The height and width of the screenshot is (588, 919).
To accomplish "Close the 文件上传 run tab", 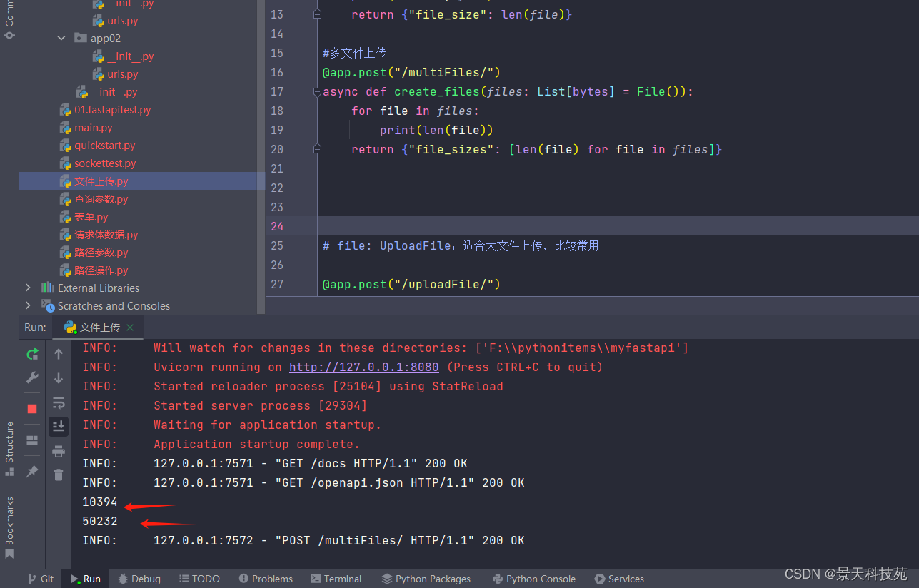I will [130, 328].
